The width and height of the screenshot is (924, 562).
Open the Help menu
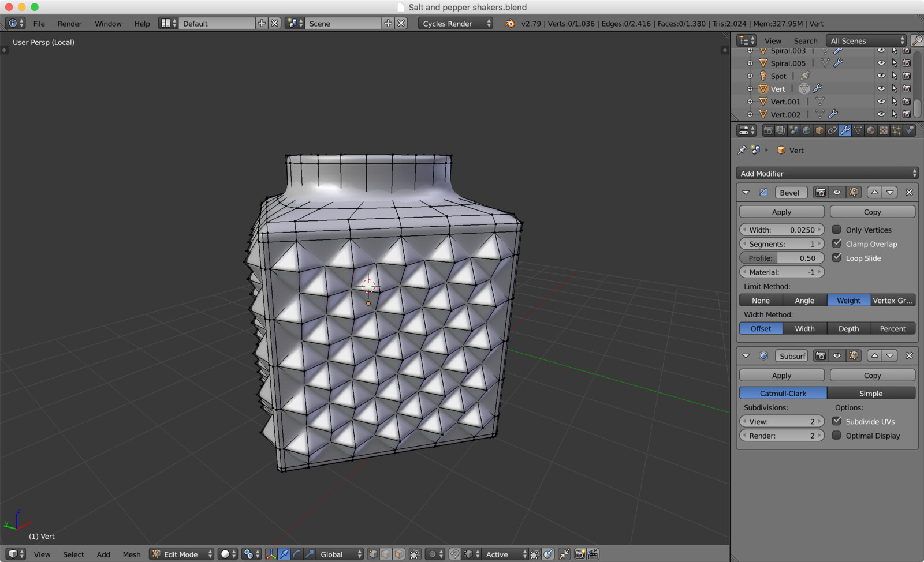142,24
